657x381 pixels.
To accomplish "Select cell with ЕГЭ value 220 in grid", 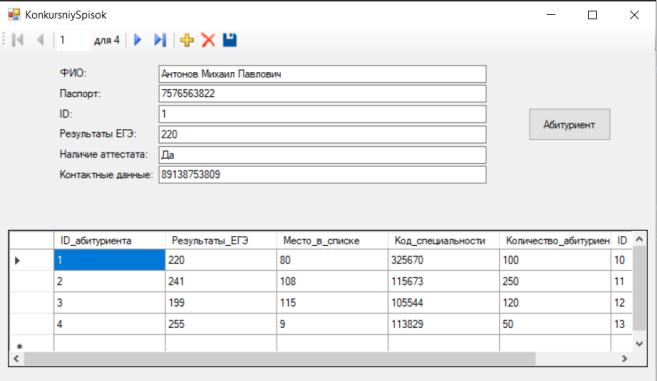I will pyautogui.click(x=221, y=260).
